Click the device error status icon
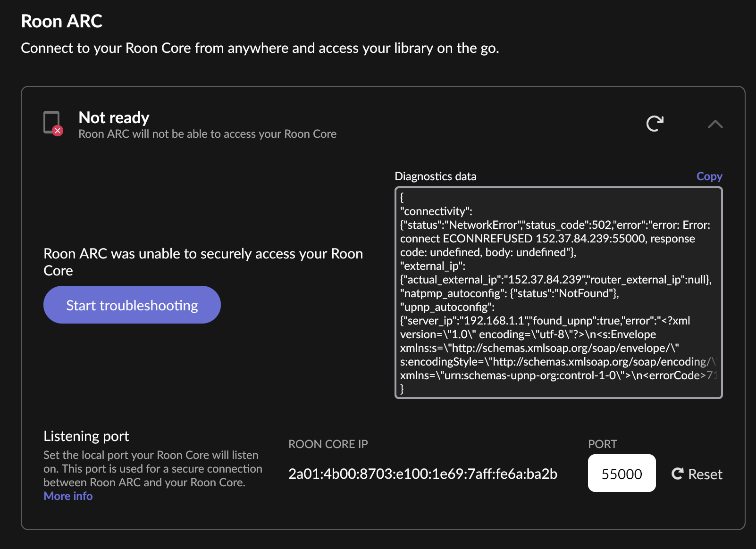Image resolution: width=756 pixels, height=549 pixels. [53, 123]
